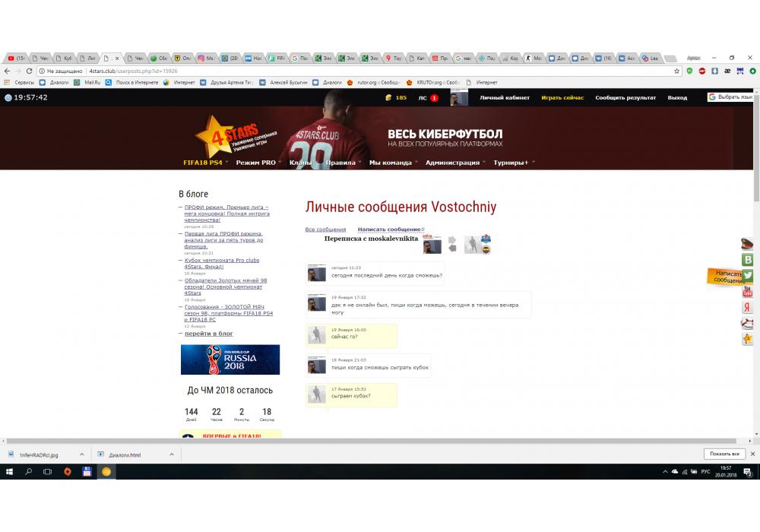Open Windows taskbar search
This screenshot has width=760, height=532.
coord(28,471)
